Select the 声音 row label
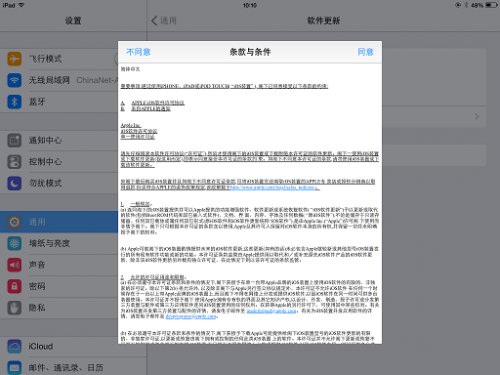 coord(37,265)
